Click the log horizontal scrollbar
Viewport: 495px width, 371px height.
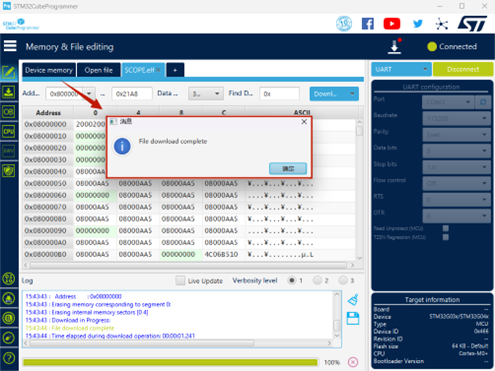[177, 343]
